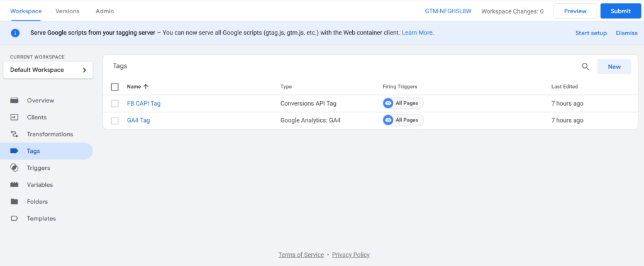Sort by the Type column header
The width and height of the screenshot is (644, 266).
(286, 87)
